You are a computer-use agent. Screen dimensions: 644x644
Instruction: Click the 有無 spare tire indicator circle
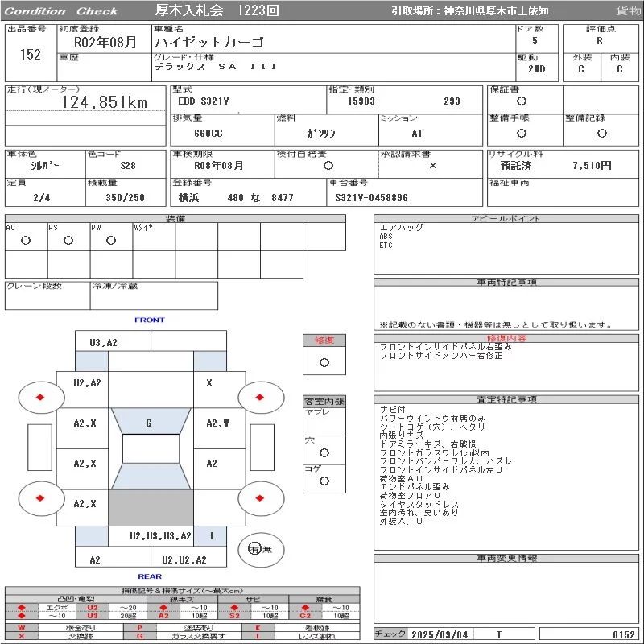[261, 549]
